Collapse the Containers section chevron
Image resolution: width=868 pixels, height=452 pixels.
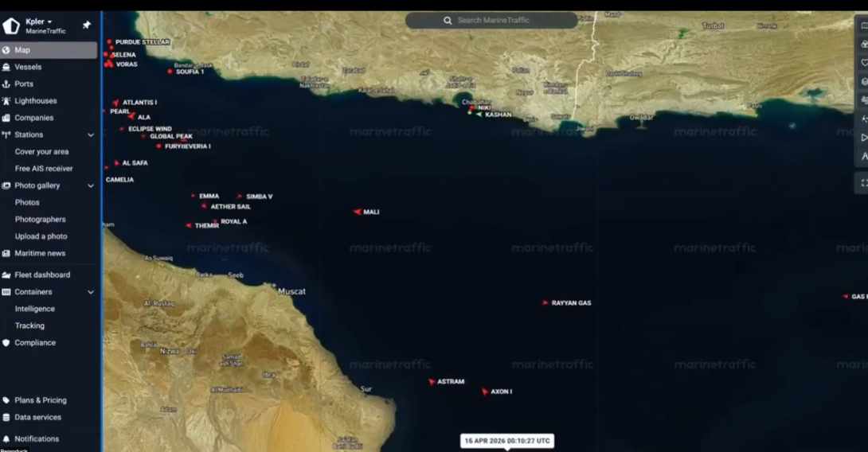[x=91, y=292]
